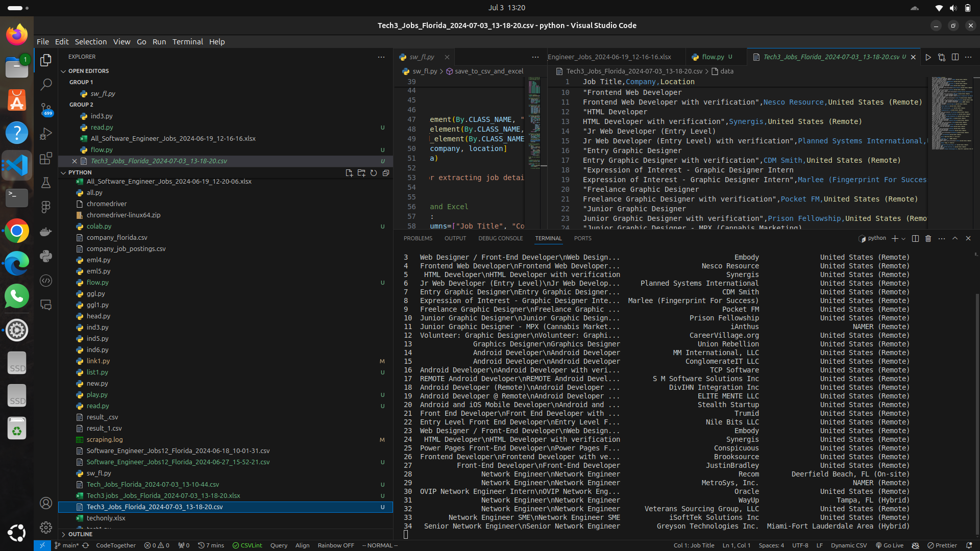The width and height of the screenshot is (980, 551).
Task: Maximize the terminal panel size
Action: point(955,238)
